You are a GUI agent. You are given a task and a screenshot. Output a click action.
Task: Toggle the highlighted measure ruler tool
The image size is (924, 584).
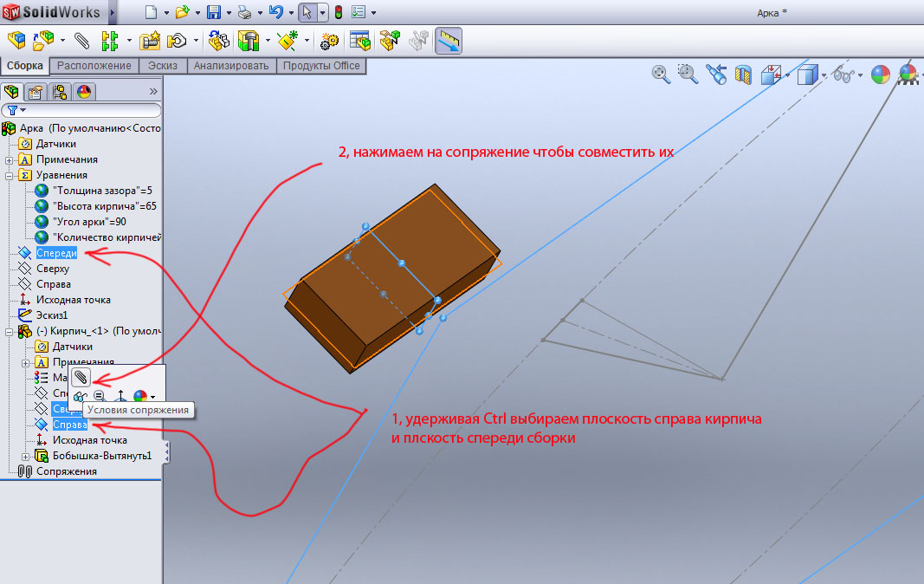(448, 41)
